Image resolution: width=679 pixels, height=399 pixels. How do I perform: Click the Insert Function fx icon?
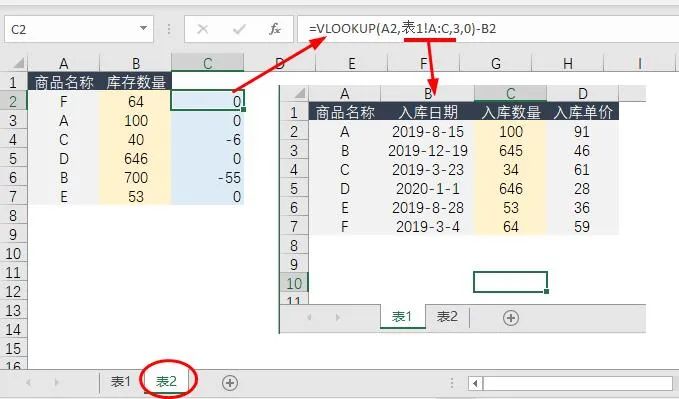275,29
